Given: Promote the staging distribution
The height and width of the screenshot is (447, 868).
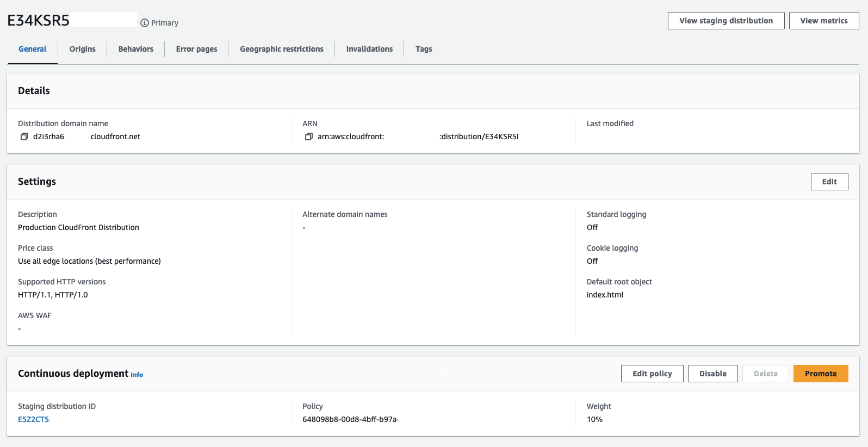Looking at the screenshot, I should [821, 374].
